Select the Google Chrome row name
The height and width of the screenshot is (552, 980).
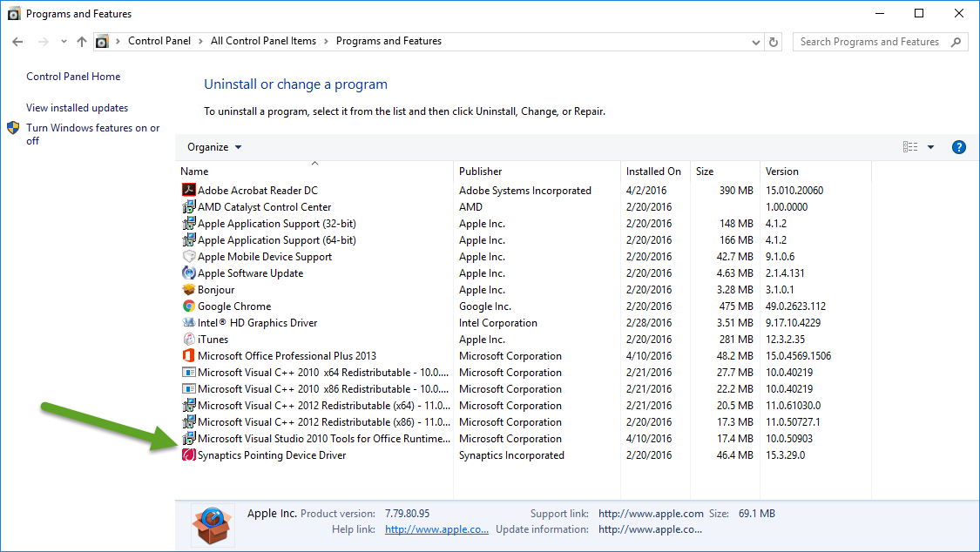pyautogui.click(x=234, y=306)
